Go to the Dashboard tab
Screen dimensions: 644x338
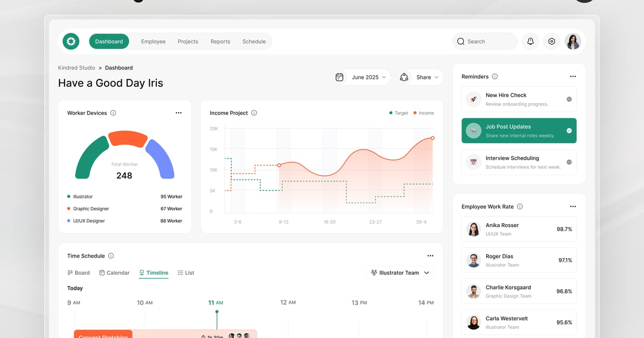(x=109, y=41)
